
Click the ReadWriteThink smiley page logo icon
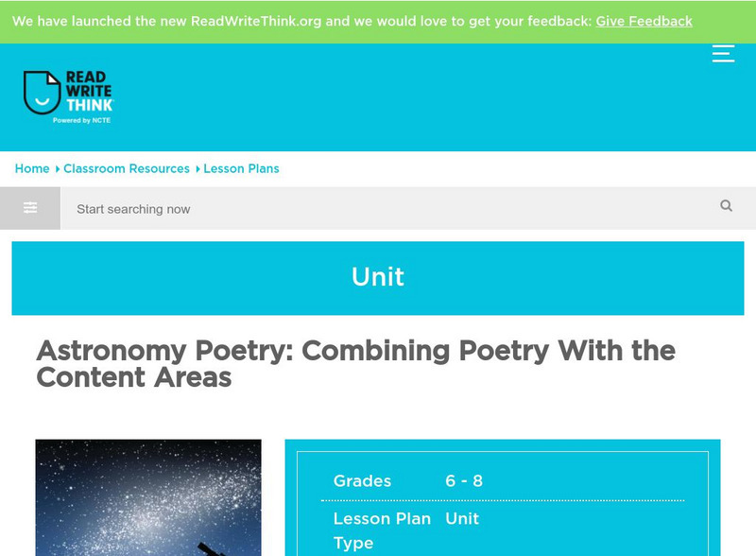pyautogui.click(x=42, y=93)
